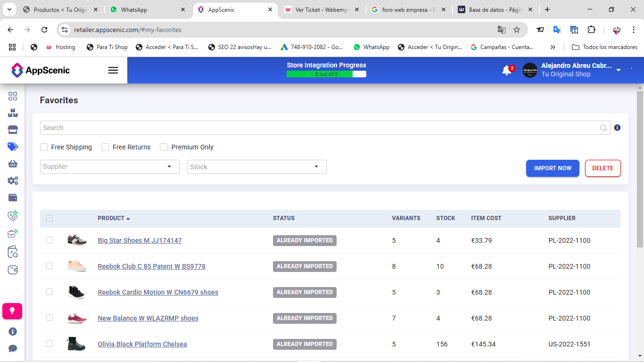Enable the Free Returns checkbox
The width and height of the screenshot is (644, 362).
tap(105, 147)
